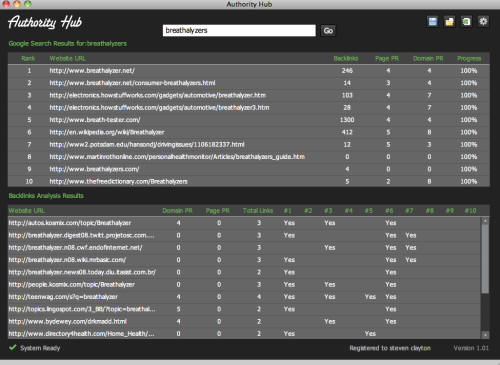Viewport: 500px width, 365px height.
Task: Click the Go button next to the search field
Action: (x=328, y=31)
